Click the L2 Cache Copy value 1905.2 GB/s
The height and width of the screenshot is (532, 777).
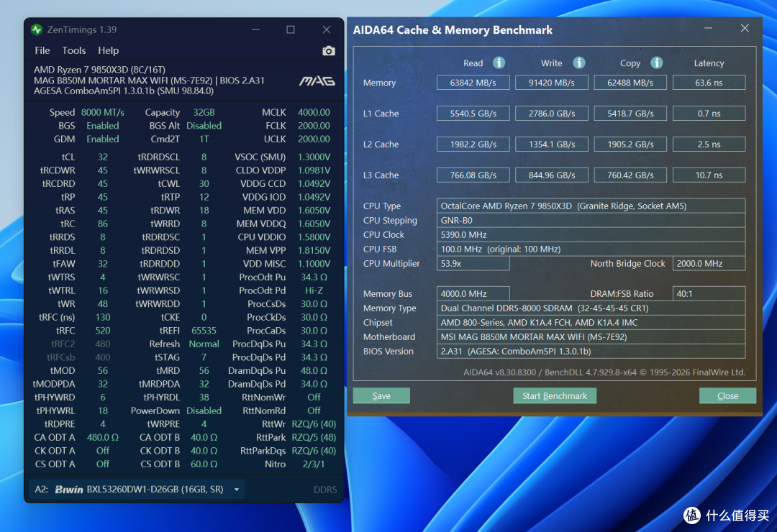pyautogui.click(x=630, y=145)
